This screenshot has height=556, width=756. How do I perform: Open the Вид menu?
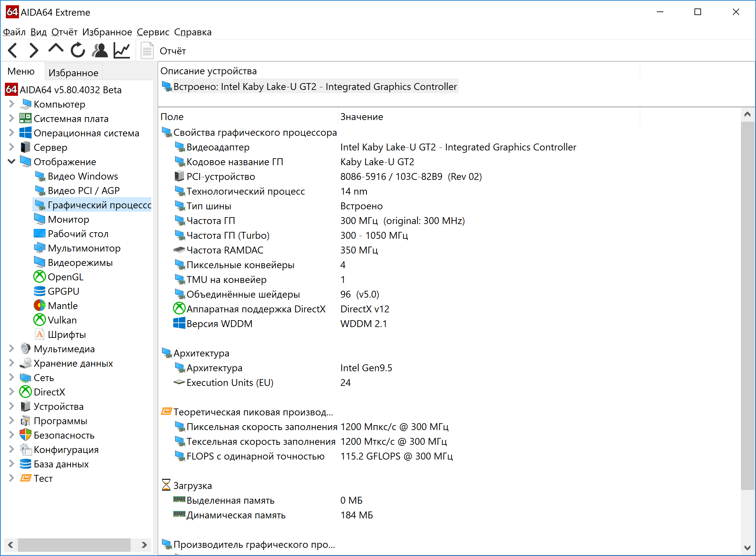tap(38, 32)
